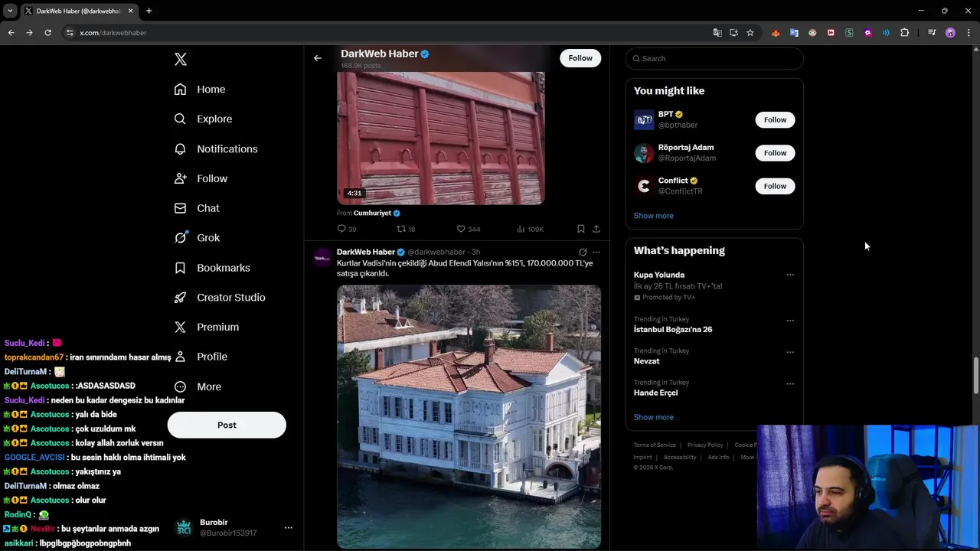This screenshot has width=980, height=551.
Task: Open the Cumhuriyet source link
Action: tap(372, 213)
